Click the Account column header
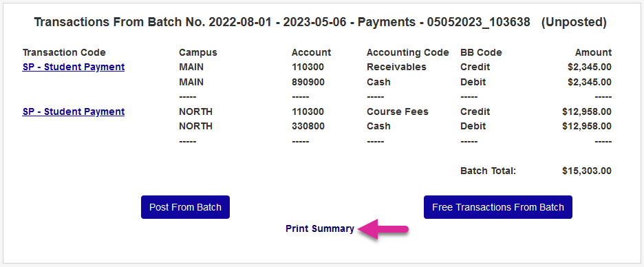Viewport: 644px width, 267px height. (x=311, y=52)
